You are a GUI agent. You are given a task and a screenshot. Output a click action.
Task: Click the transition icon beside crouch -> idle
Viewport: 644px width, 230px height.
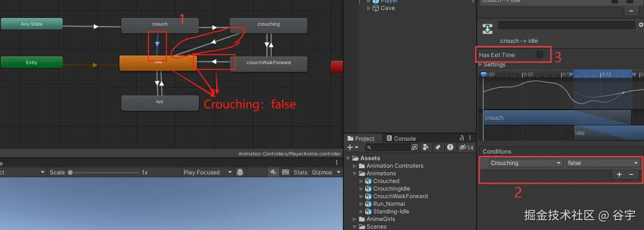coord(487,28)
